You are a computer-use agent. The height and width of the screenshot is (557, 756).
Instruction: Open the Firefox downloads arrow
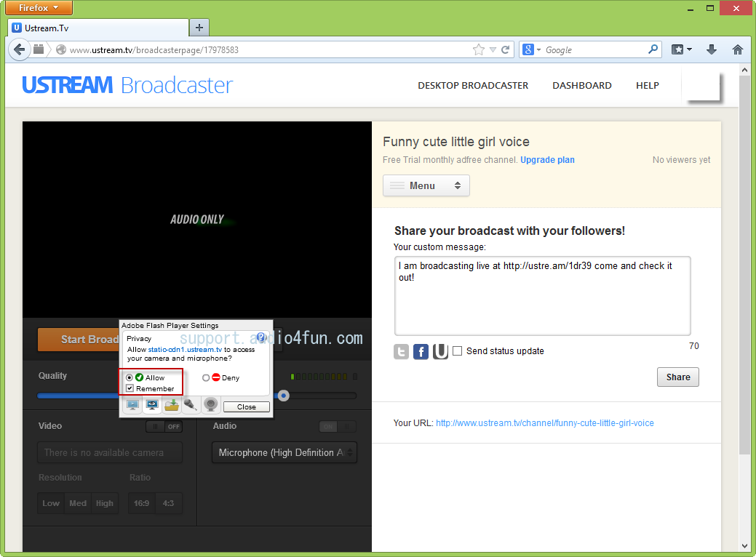click(x=711, y=49)
